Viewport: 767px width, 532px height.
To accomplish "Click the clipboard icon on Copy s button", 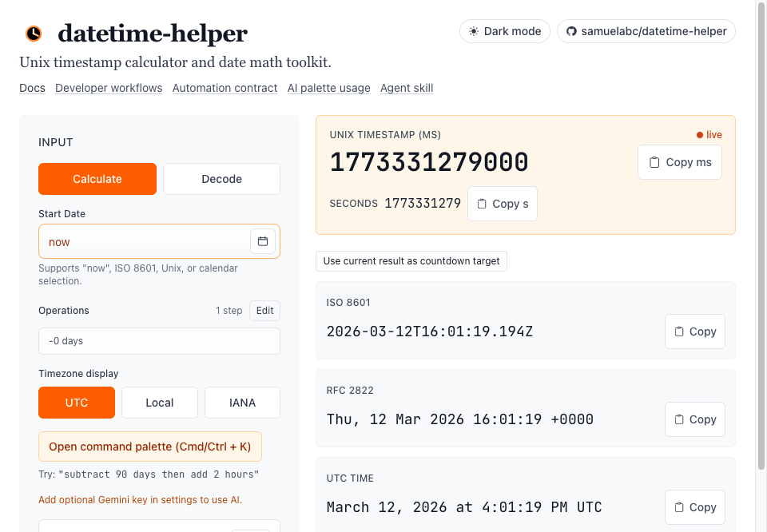I will (x=483, y=204).
